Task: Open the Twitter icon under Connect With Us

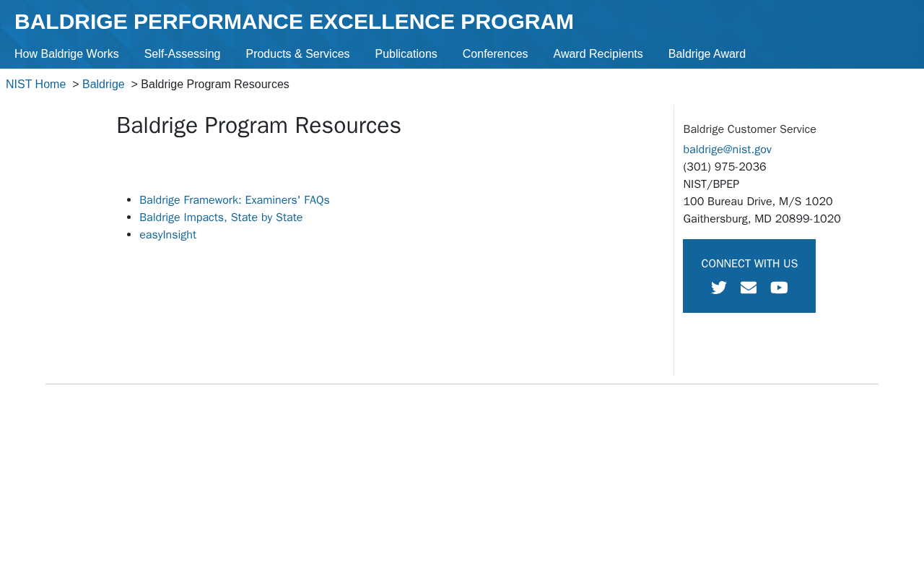Action: (x=719, y=288)
